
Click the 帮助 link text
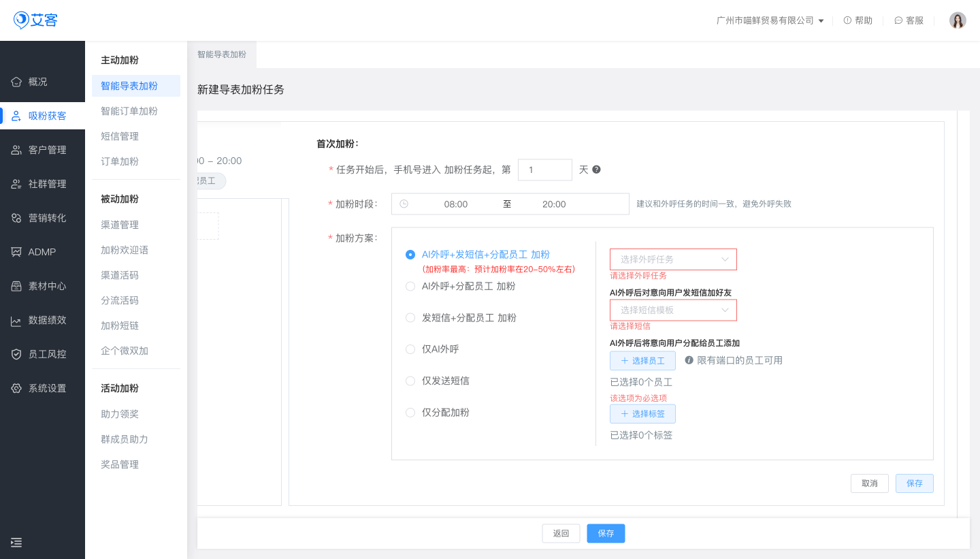click(864, 20)
